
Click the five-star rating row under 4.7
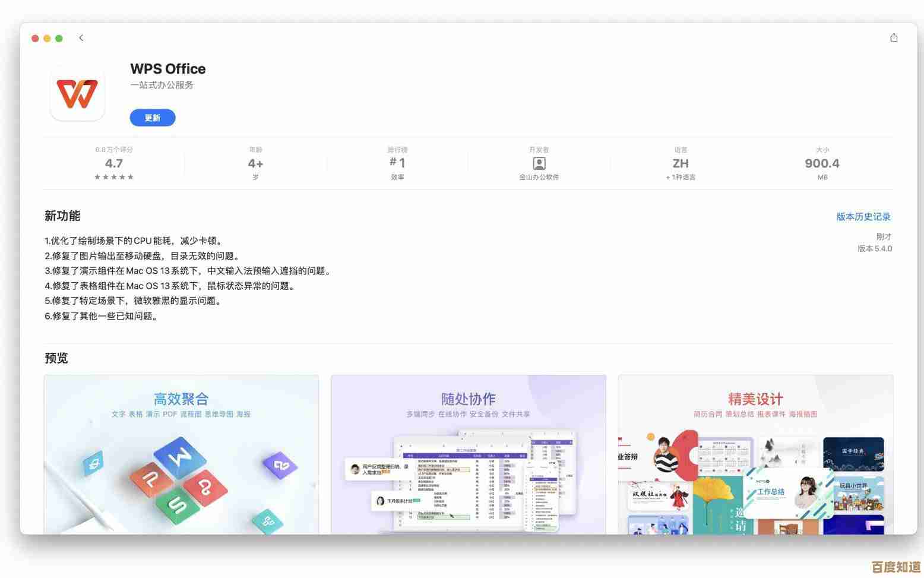pos(113,176)
